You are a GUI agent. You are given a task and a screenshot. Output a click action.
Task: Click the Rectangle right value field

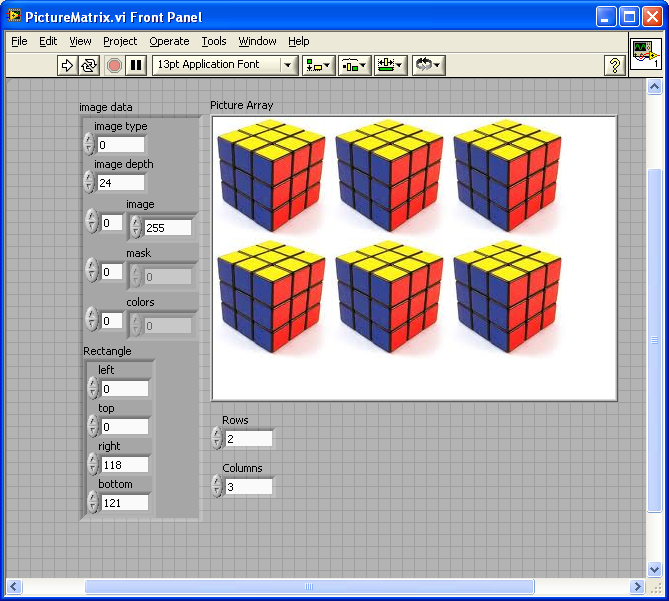[x=125, y=464]
